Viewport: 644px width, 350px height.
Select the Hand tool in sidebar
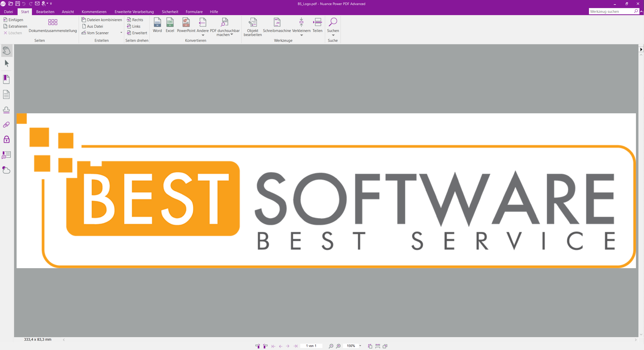pyautogui.click(x=7, y=51)
